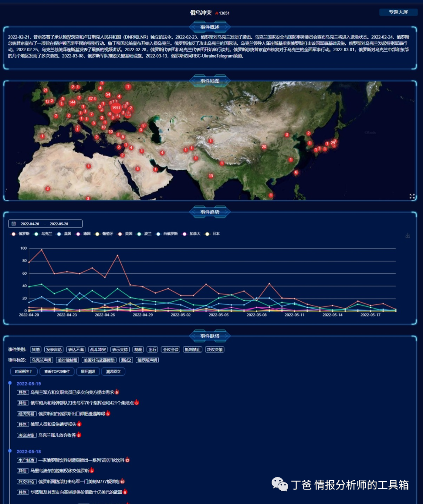Open event 乌克兰孤儿放弃收养
Viewport: 423px width, 504px height.
click(x=57, y=435)
